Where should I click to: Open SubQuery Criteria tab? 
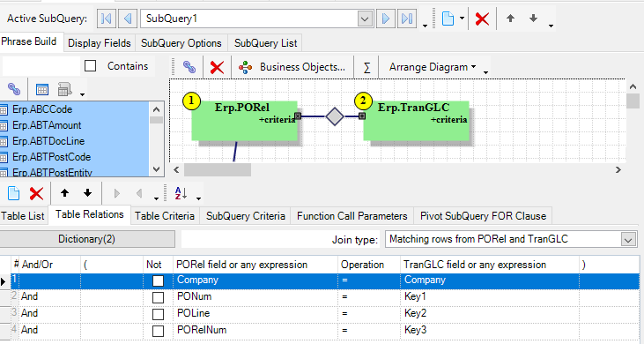(246, 216)
